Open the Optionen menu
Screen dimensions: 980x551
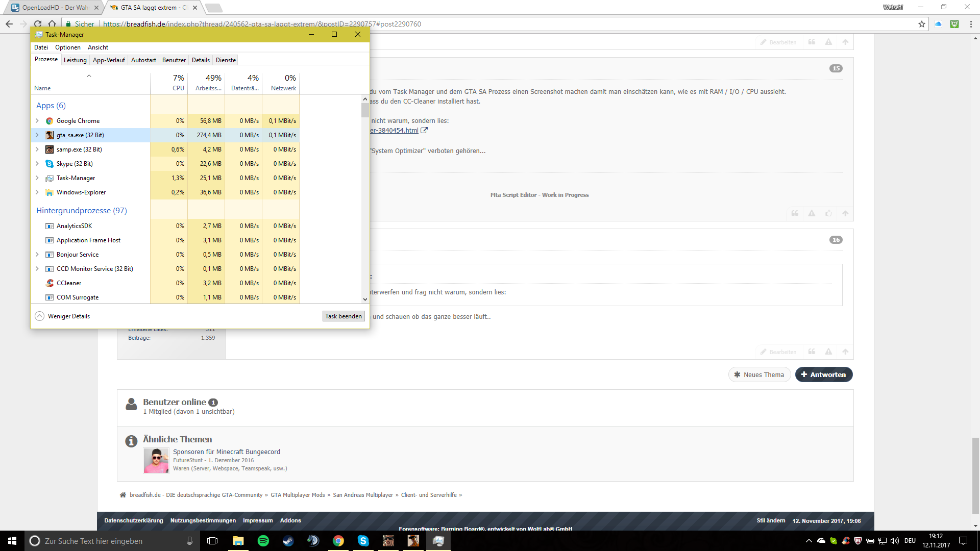67,47
